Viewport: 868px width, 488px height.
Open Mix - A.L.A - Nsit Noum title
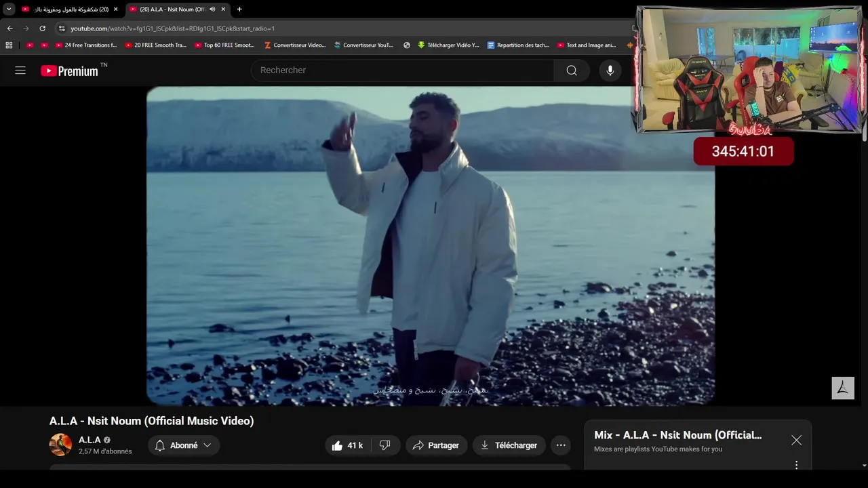tap(678, 435)
